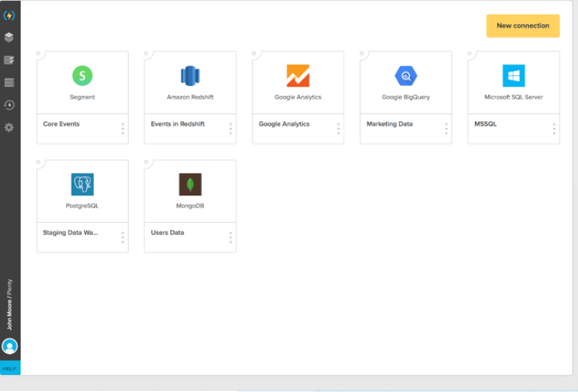Open options menu for Events in Redshift
This screenshot has width=578, height=392.
230,129
